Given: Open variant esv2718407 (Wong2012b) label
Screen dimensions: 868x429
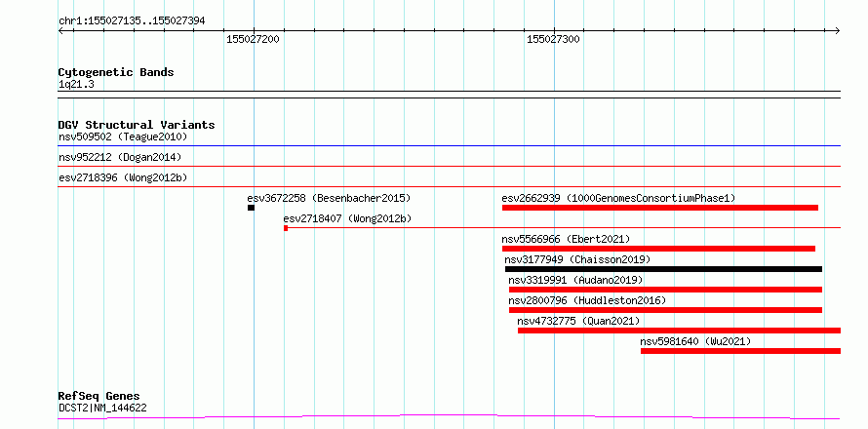Looking at the screenshot, I should (347, 218).
